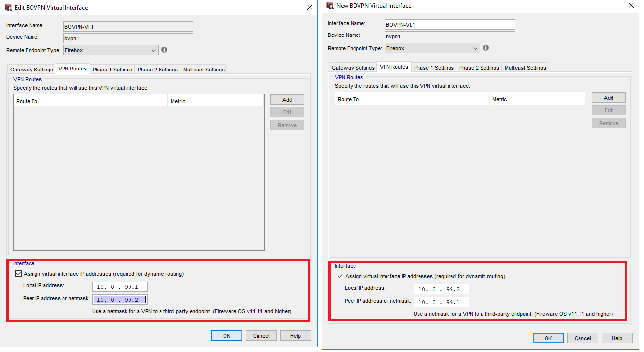Open Help from the Edit BOVPN dialog
Image resolution: width=644 pixels, height=352 pixels.
coord(295,336)
